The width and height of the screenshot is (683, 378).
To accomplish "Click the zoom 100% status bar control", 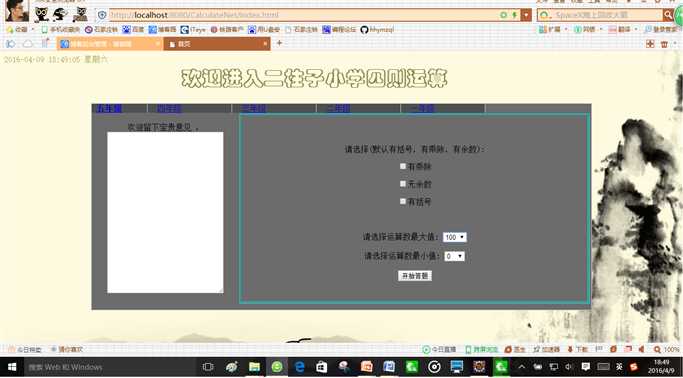I will click(666, 349).
